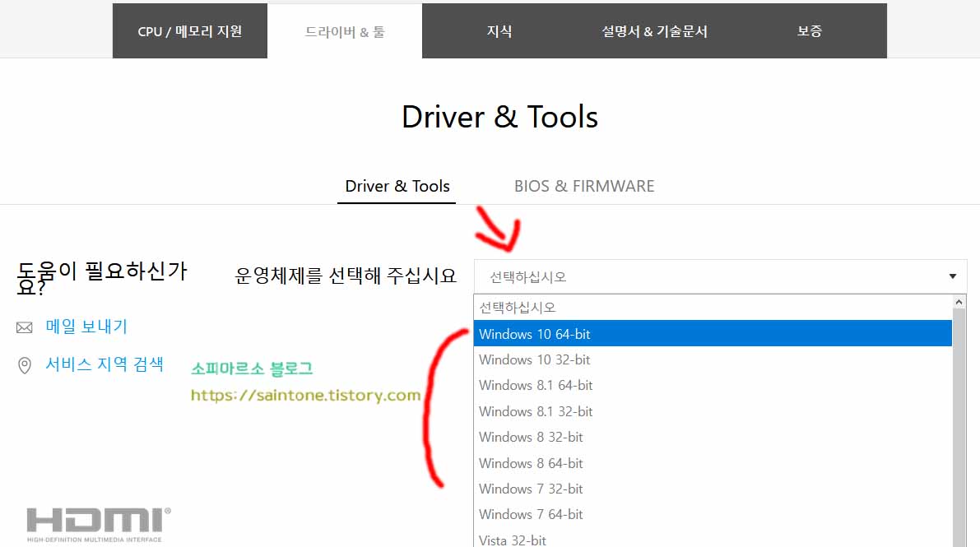Open the CPU / 메모리 지원 tab
Screen dimensions: 980x547
190,31
